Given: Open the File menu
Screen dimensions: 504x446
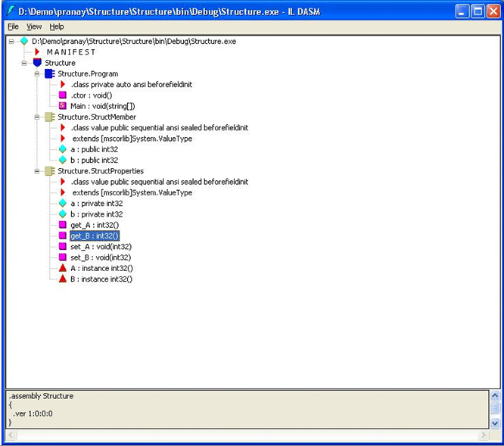Looking at the screenshot, I should (x=13, y=27).
